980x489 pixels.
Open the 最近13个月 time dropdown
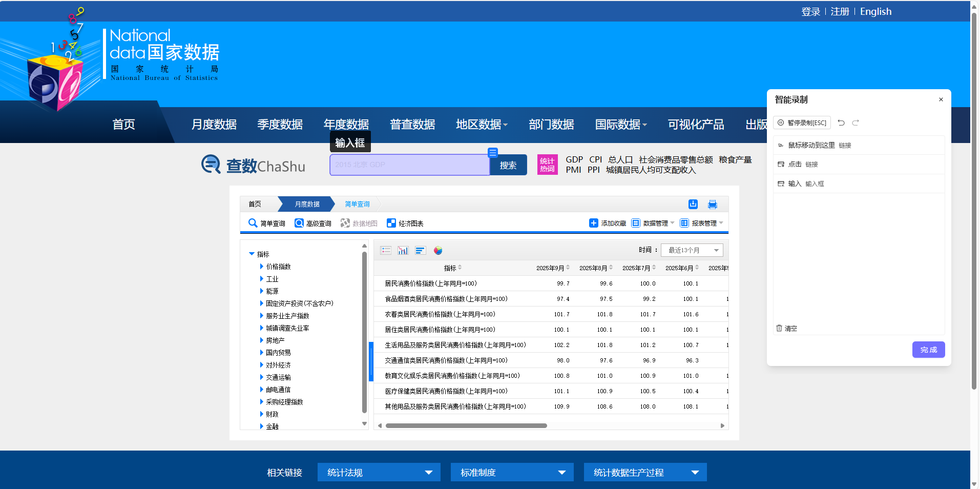pyautogui.click(x=692, y=250)
